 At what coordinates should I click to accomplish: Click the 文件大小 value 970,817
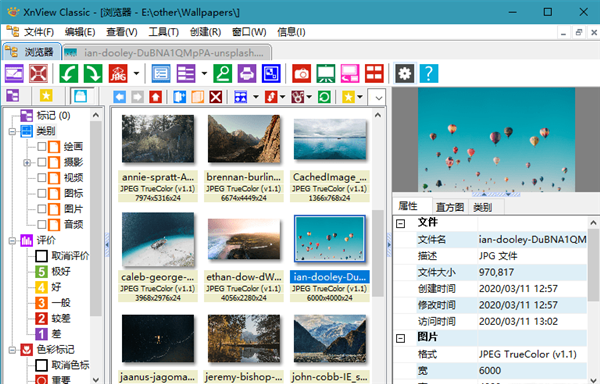pyautogui.click(x=496, y=272)
